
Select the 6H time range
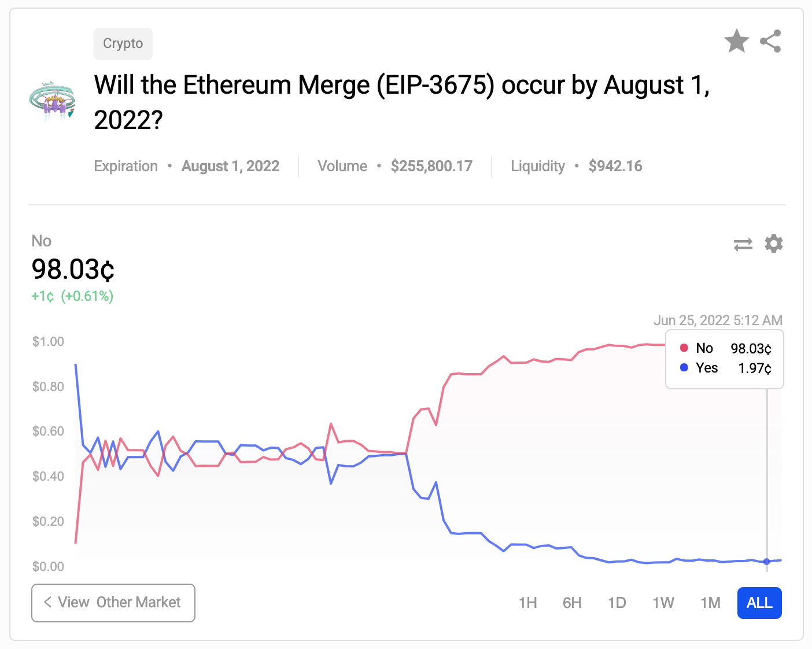tap(572, 603)
